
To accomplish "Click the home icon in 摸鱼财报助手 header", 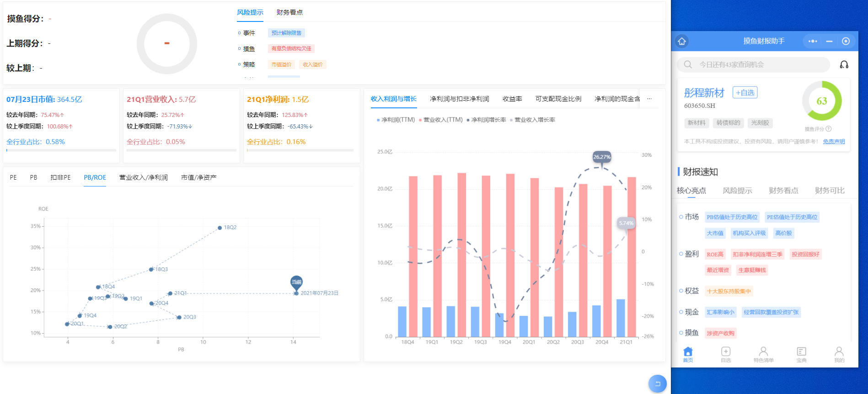I will coord(682,41).
